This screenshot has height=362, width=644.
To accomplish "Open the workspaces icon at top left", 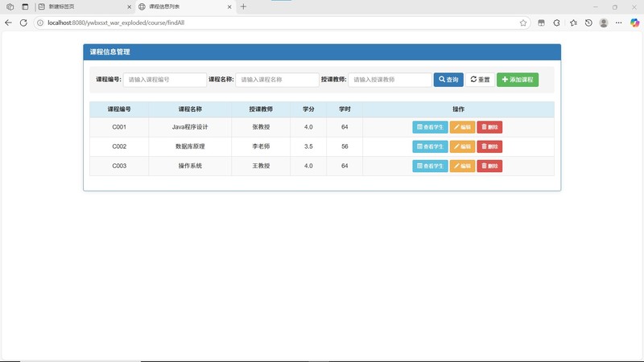I will [10, 6].
